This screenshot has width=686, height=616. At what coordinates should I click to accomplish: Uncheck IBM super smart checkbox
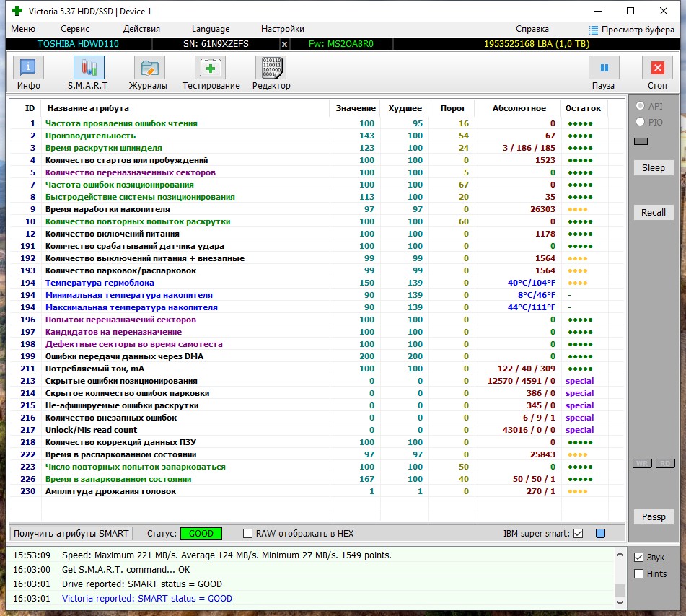click(578, 533)
